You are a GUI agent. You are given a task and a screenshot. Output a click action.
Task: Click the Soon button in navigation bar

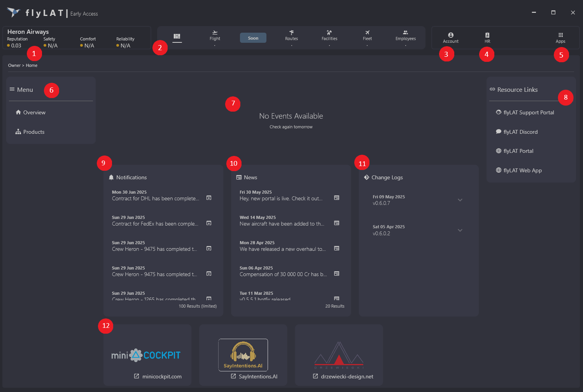coord(253,38)
